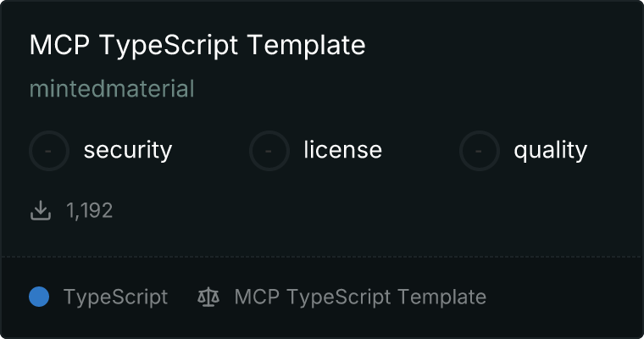Click the download arrow icon
The image size is (644, 339).
pos(41,210)
